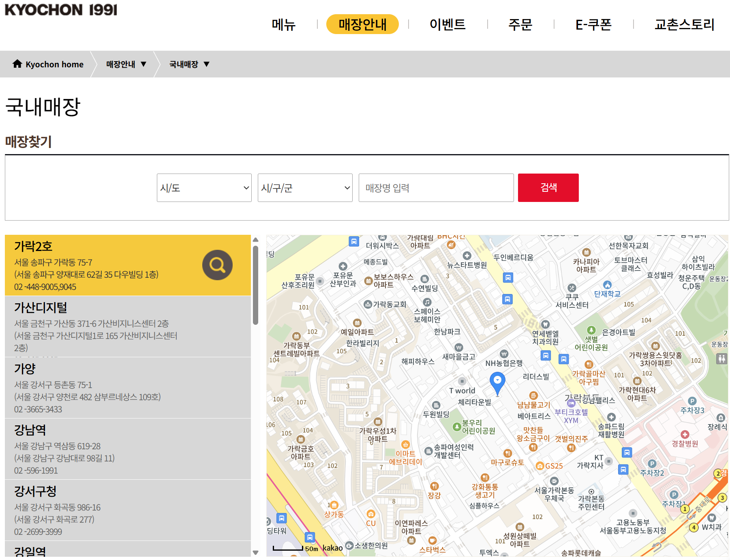Open the 메뉴 navigation item
The height and width of the screenshot is (560, 730).
(284, 24)
